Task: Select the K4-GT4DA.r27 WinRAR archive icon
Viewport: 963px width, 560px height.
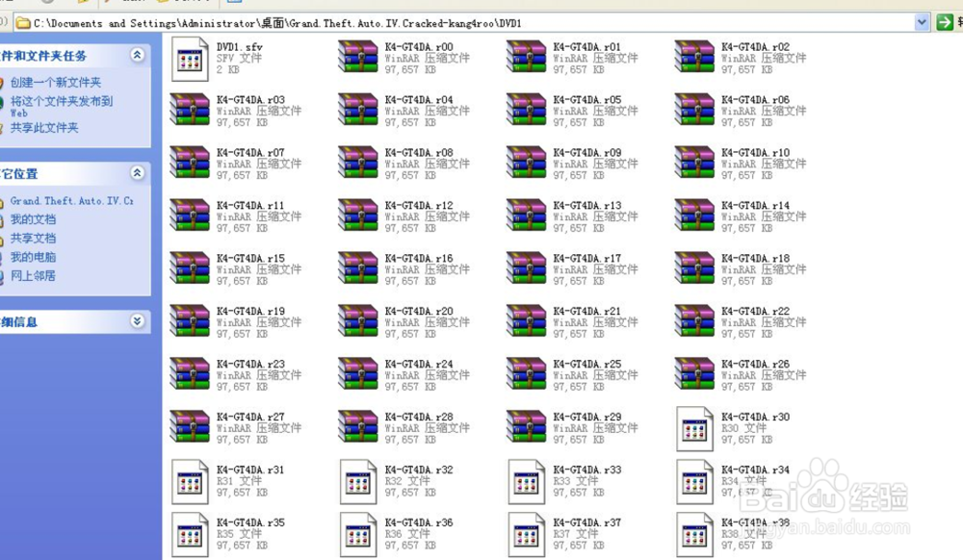Action: tap(190, 426)
